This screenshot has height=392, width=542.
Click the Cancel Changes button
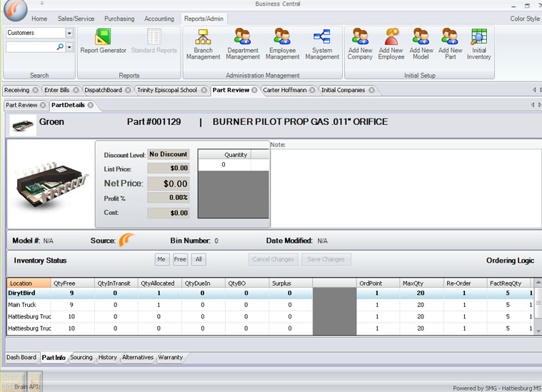[273, 259]
